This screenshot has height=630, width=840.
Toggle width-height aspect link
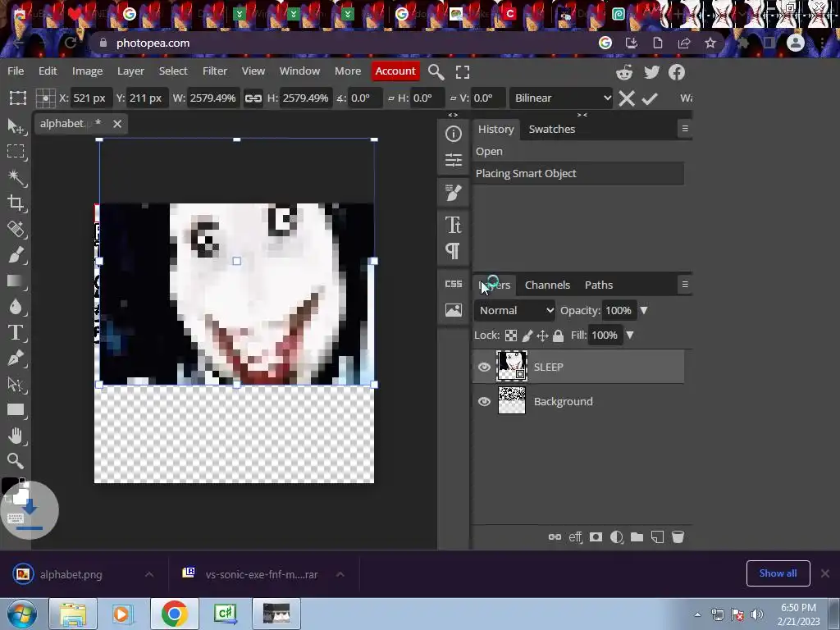[253, 98]
